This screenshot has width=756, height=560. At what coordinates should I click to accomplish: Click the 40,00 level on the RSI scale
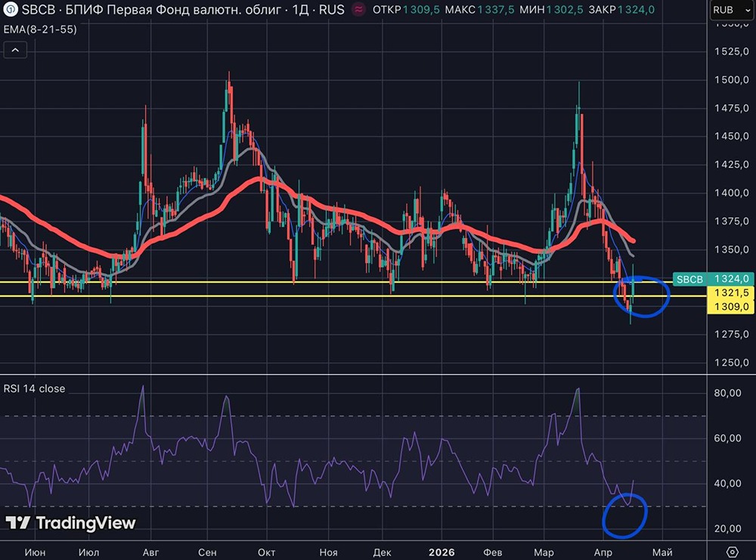tap(727, 484)
